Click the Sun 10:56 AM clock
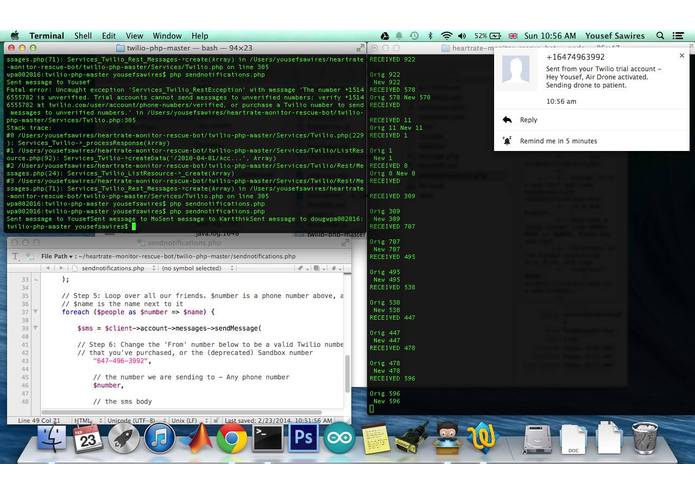695x494 pixels. [550, 36]
